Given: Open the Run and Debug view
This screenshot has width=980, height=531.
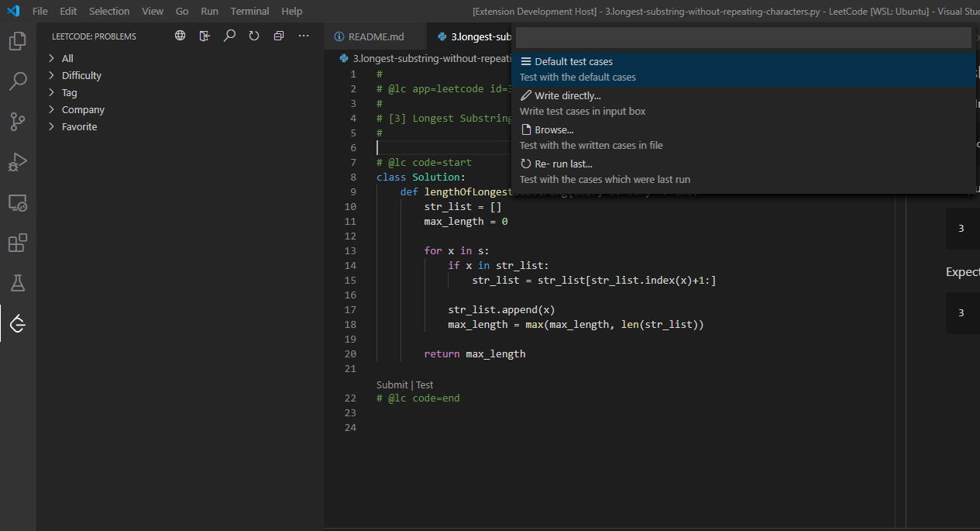Looking at the screenshot, I should tap(18, 162).
